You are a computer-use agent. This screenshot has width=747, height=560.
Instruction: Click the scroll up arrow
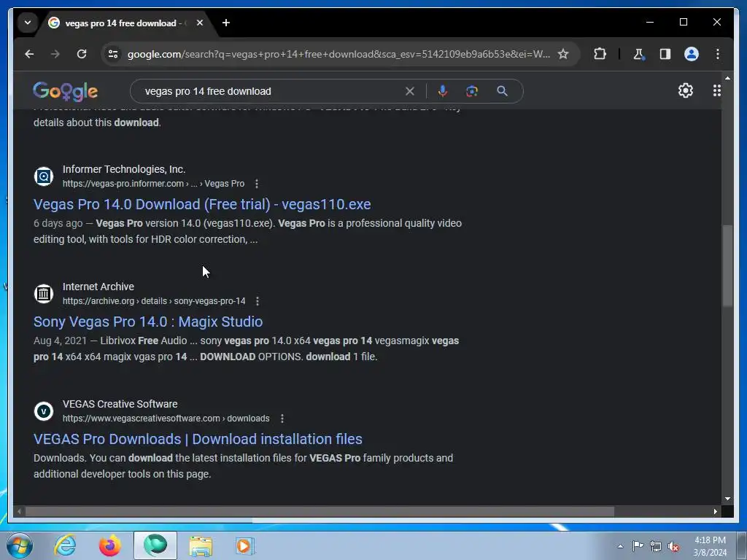(x=727, y=77)
